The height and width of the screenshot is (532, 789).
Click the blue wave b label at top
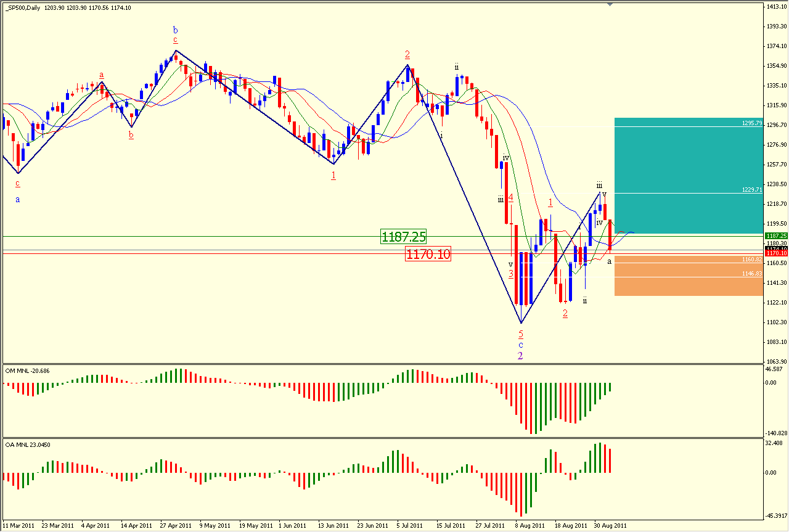176,30
